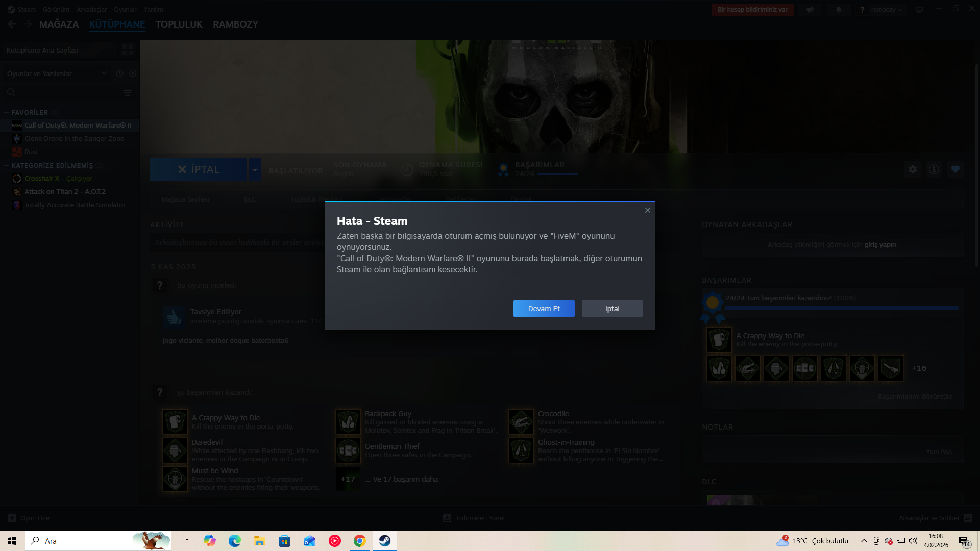Go forward with the Steam navigation arrow

28,24
